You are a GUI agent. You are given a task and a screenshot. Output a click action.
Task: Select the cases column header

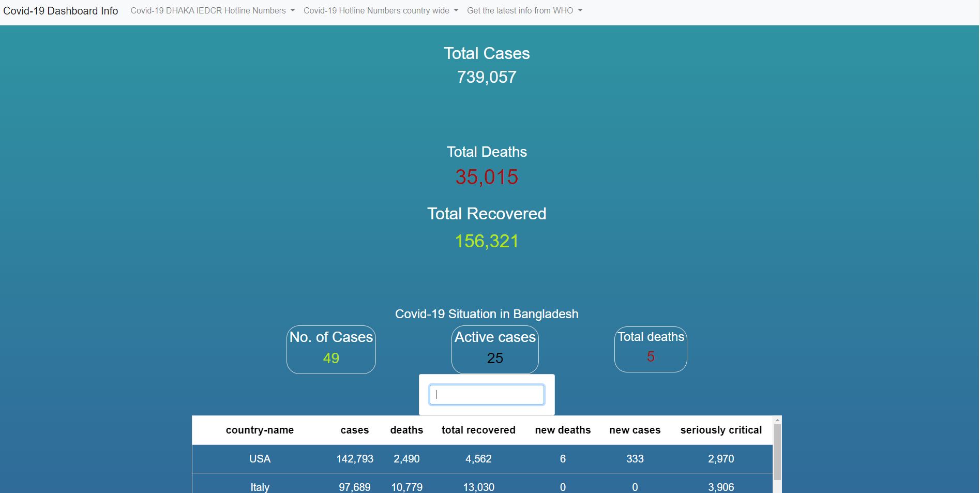point(355,430)
